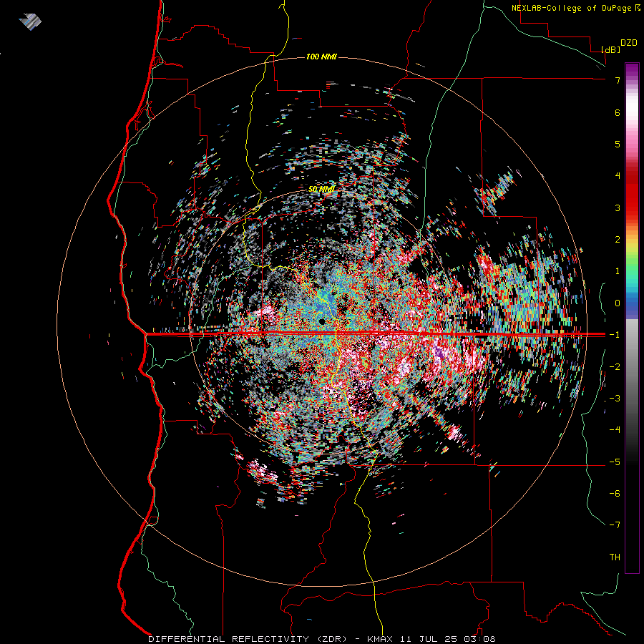Click the -2 value on the color scale

615,367
